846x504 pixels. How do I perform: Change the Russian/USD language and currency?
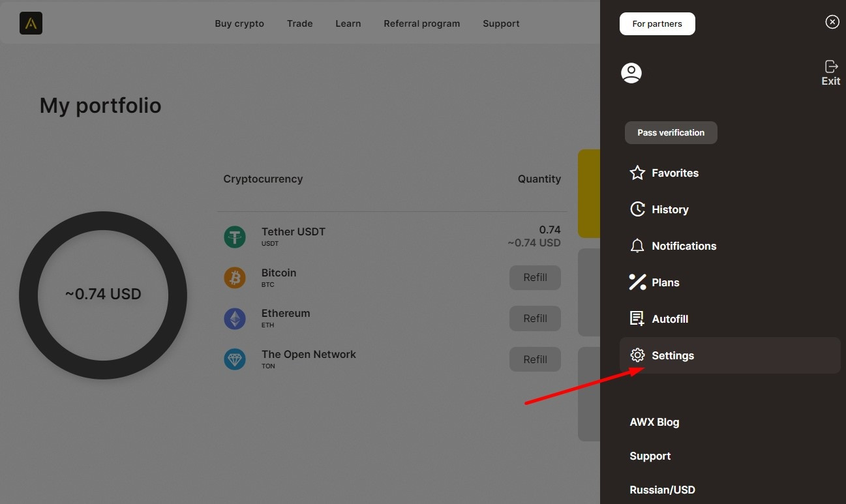click(662, 490)
